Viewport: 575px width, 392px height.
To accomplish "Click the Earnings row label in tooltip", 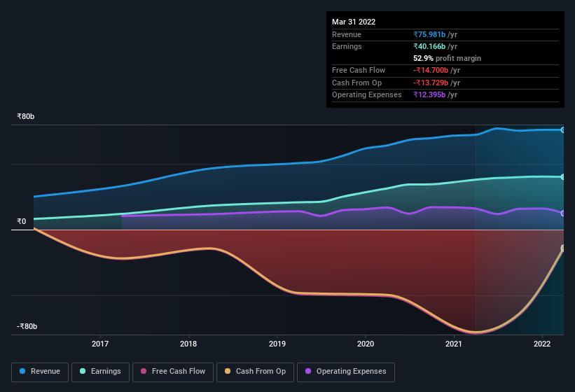I will (347, 46).
